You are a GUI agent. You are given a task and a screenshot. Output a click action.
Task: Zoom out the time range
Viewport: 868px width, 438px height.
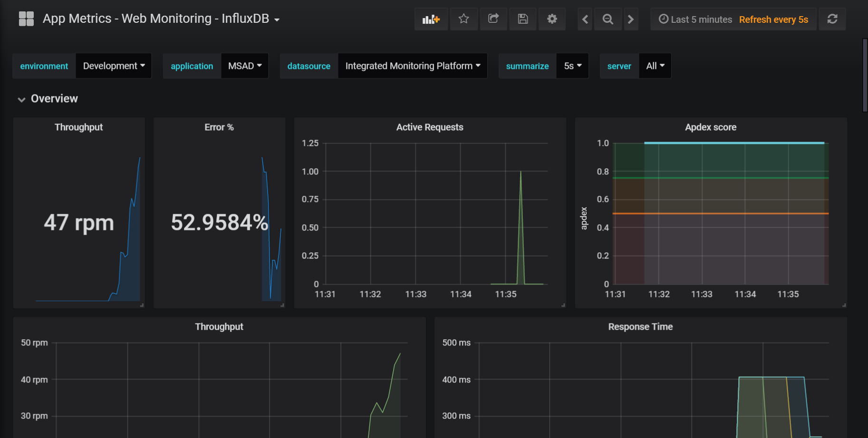[608, 19]
